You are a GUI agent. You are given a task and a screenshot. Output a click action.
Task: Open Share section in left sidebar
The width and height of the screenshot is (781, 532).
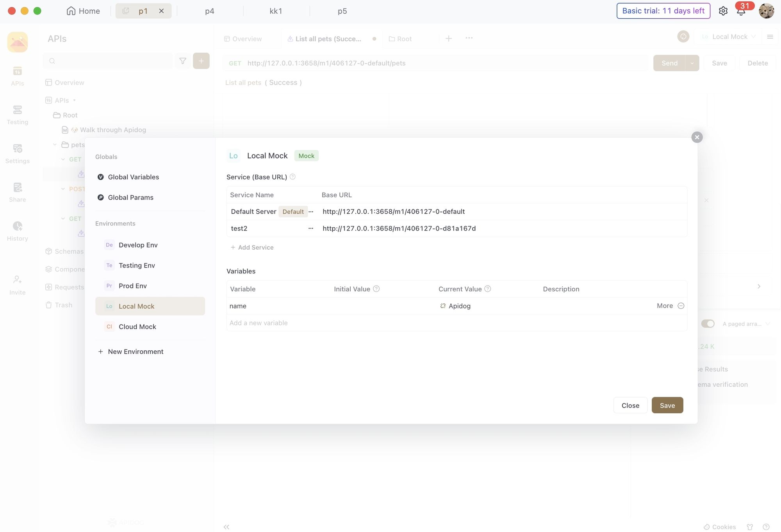pos(17,193)
